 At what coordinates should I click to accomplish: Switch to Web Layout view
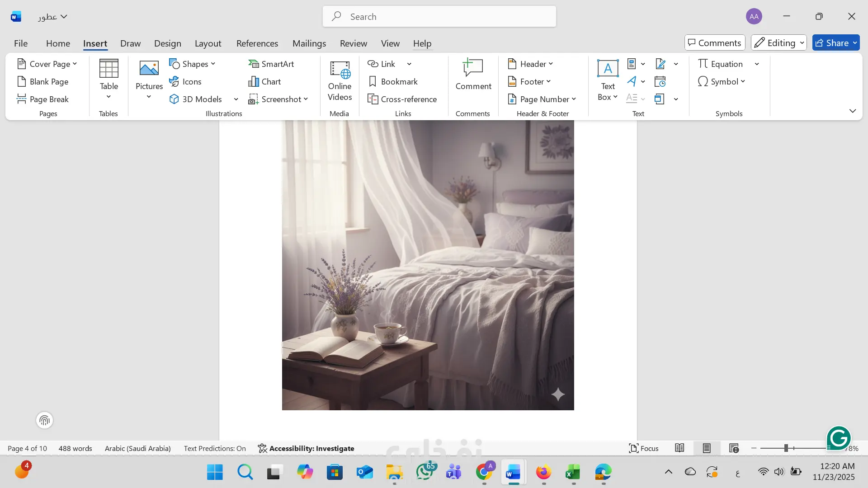[x=734, y=448]
